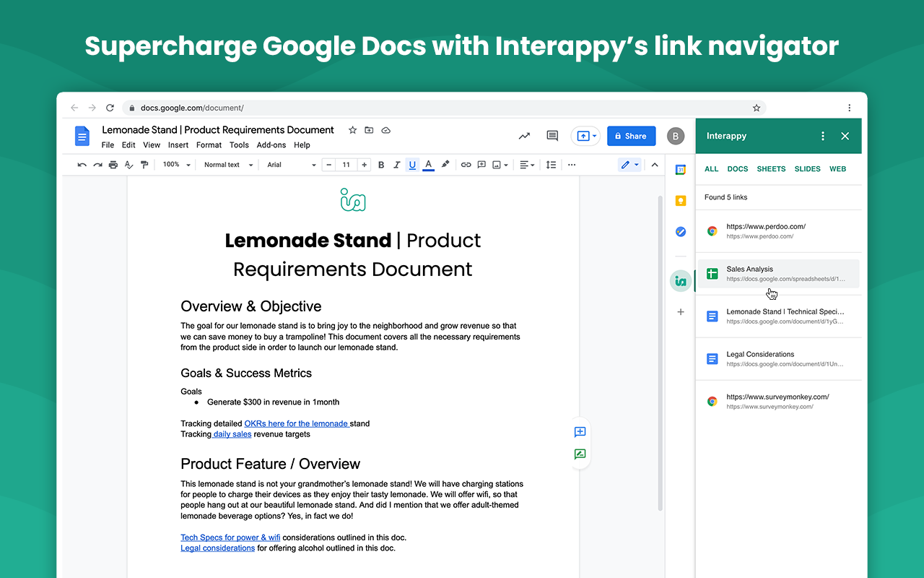
Task: Click the browser reload button
Action: [110, 108]
